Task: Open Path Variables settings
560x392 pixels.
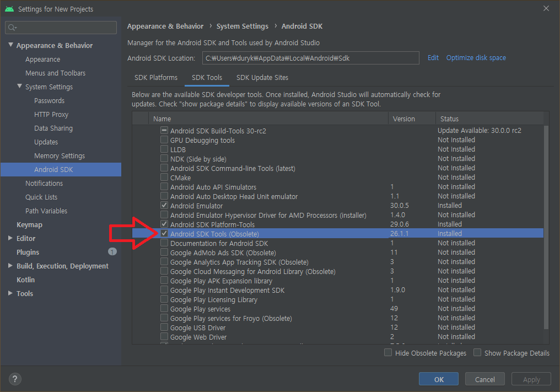Action: coord(46,211)
